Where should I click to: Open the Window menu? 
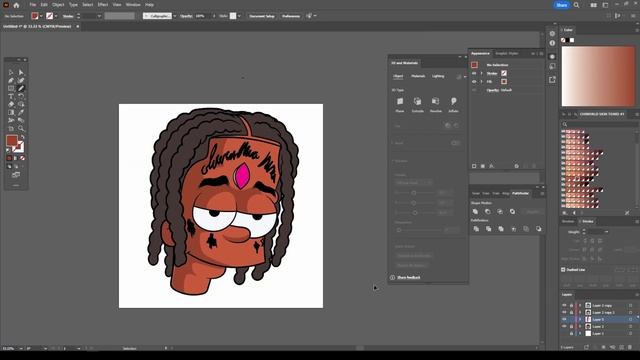click(x=133, y=5)
